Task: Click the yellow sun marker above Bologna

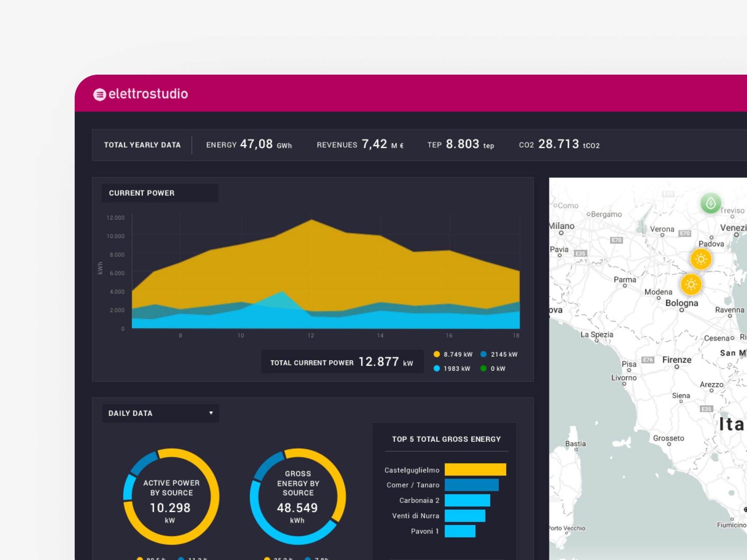Action: (x=690, y=284)
